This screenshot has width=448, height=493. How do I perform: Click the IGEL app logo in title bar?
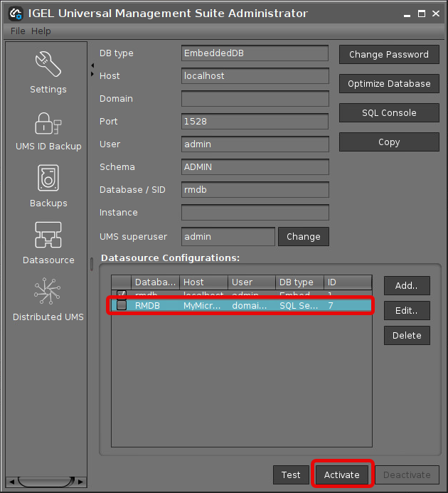click(x=14, y=14)
